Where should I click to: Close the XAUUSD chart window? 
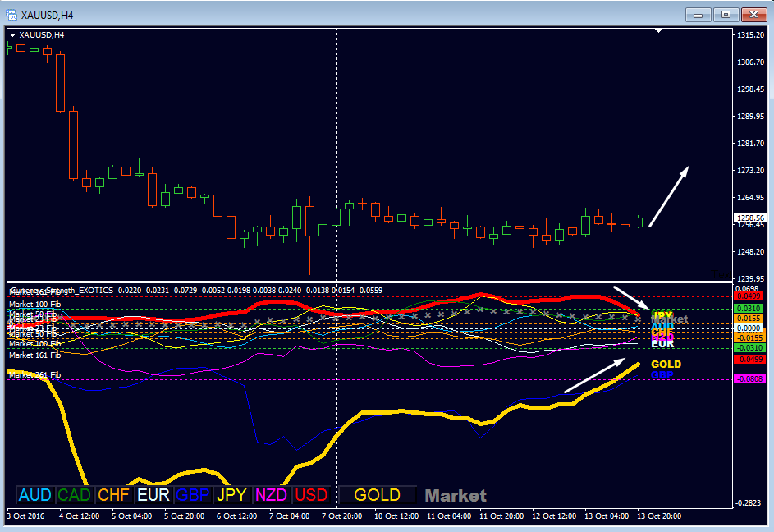tap(753, 15)
